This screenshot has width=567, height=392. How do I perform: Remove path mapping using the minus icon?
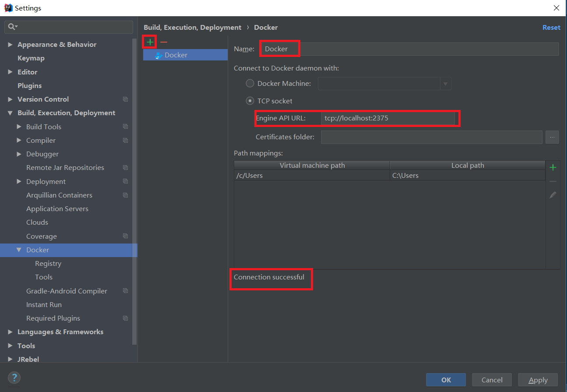pyautogui.click(x=553, y=181)
